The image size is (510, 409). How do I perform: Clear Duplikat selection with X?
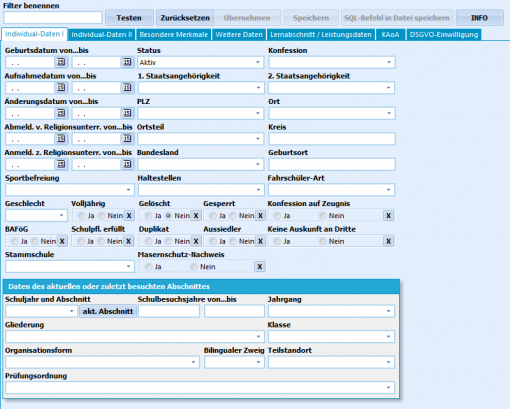[x=196, y=241]
